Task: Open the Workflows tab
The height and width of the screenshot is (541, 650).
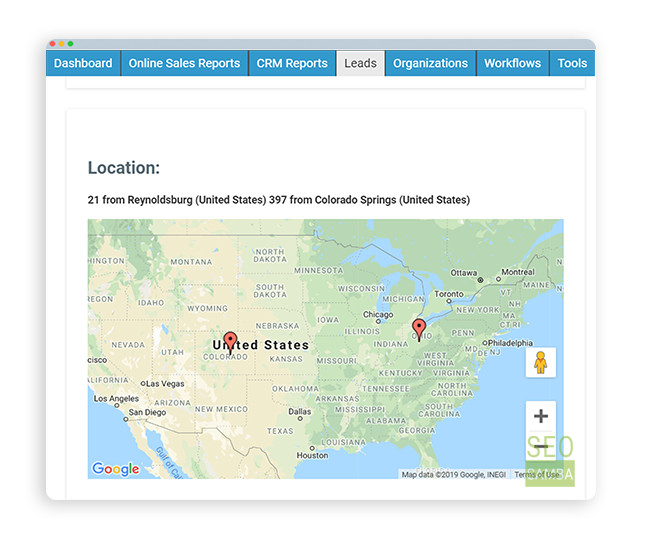Action: 512,63
